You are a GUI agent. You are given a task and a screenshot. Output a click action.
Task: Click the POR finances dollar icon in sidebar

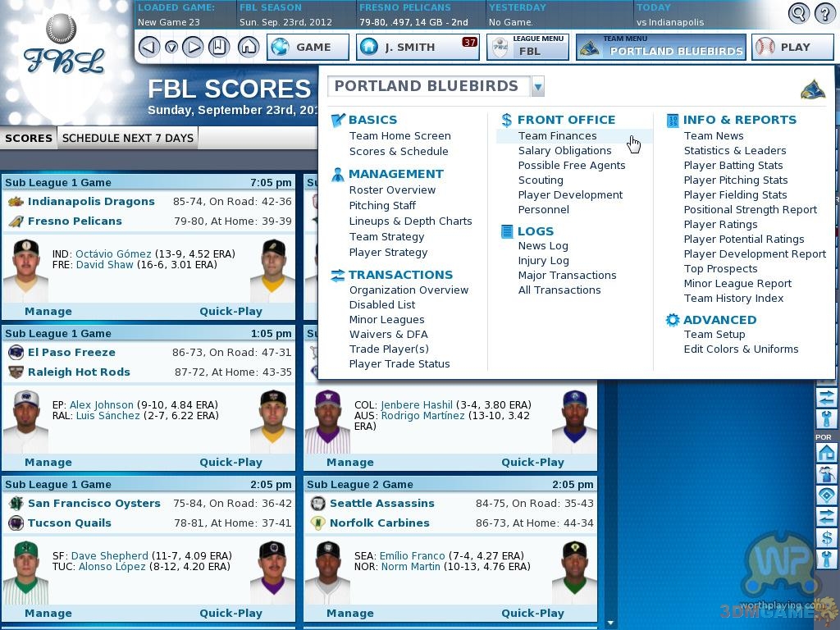(x=826, y=538)
